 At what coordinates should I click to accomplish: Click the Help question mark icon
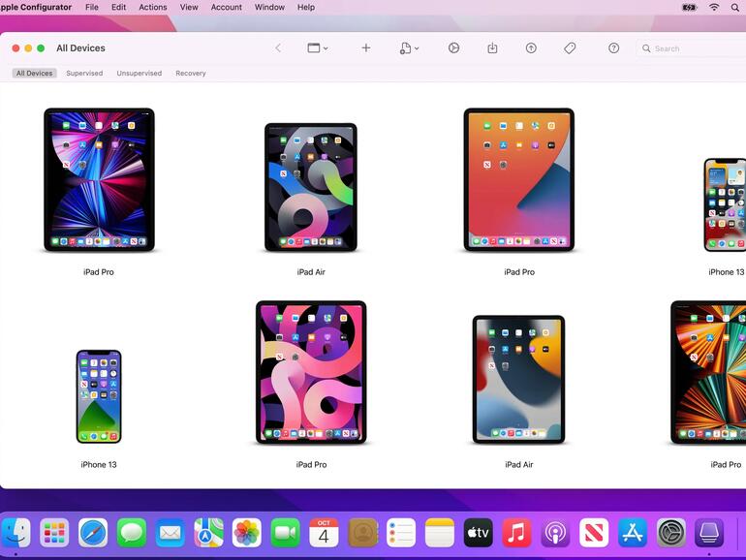click(x=613, y=48)
